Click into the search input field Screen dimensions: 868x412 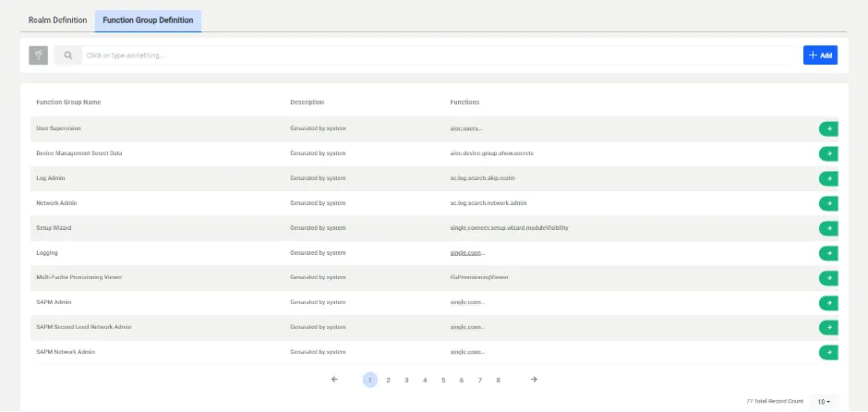click(x=438, y=55)
